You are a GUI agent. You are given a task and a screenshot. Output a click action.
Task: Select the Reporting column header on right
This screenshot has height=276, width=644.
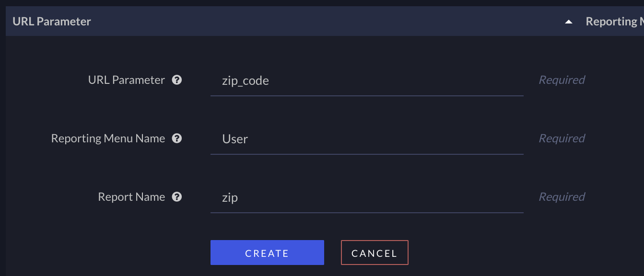pos(614,22)
